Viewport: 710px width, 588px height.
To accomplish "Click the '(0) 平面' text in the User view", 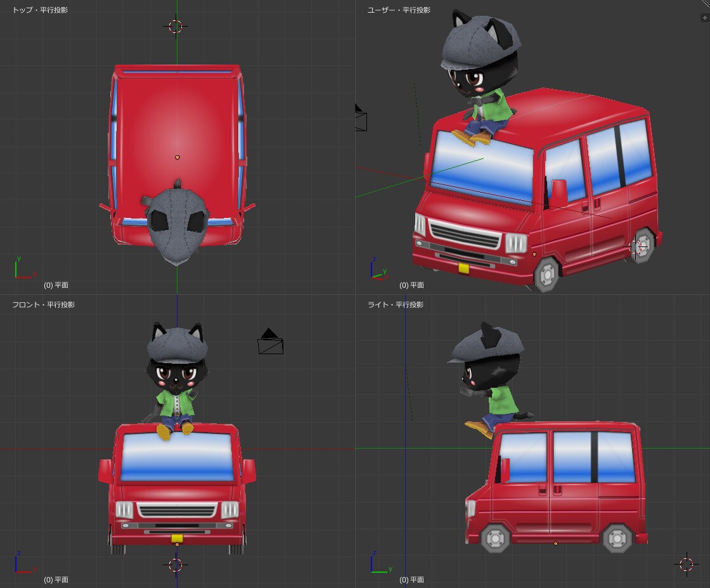I will click(x=411, y=285).
